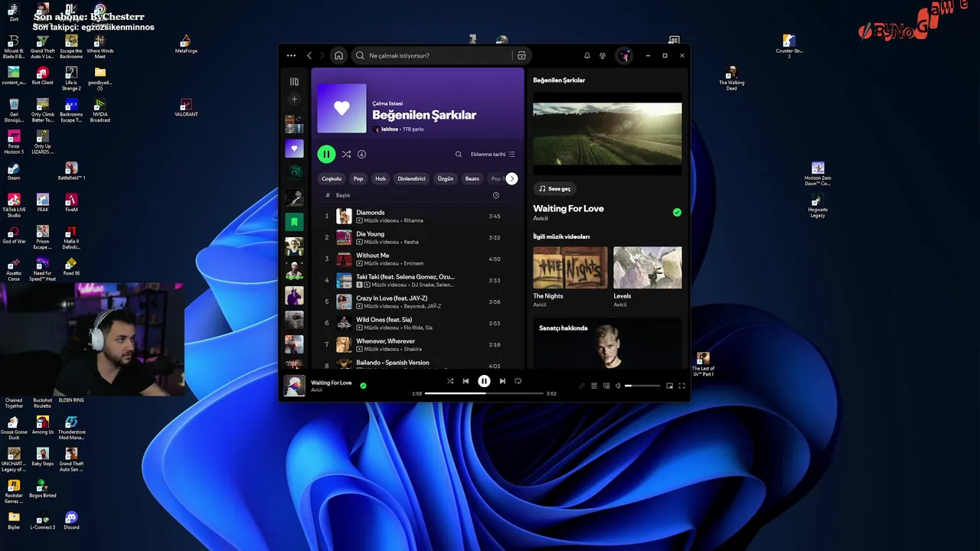Mute with the speaker volume icon
Screen dimensions: 980x551
pos(618,386)
